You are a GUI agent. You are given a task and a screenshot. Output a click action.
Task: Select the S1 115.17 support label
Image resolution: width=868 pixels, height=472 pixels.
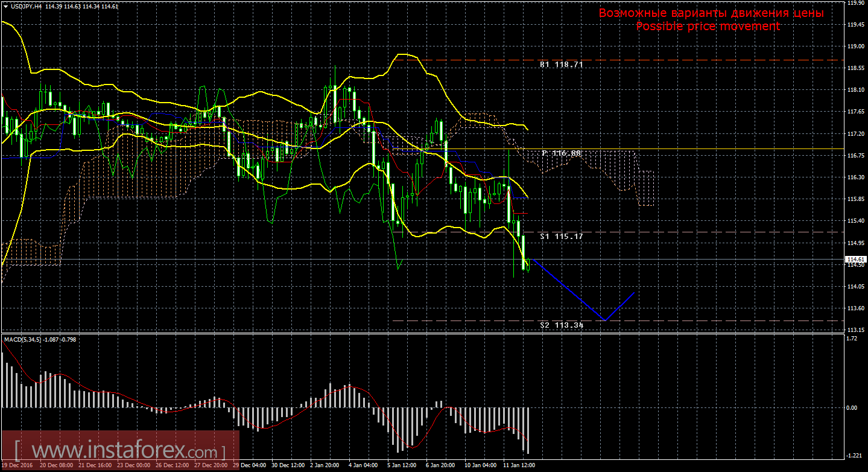coord(562,237)
